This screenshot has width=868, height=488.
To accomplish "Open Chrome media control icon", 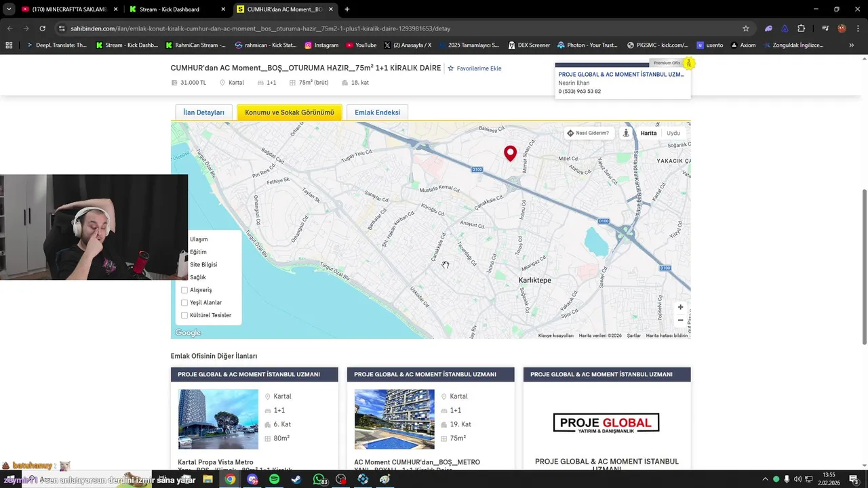I will pos(825,28).
